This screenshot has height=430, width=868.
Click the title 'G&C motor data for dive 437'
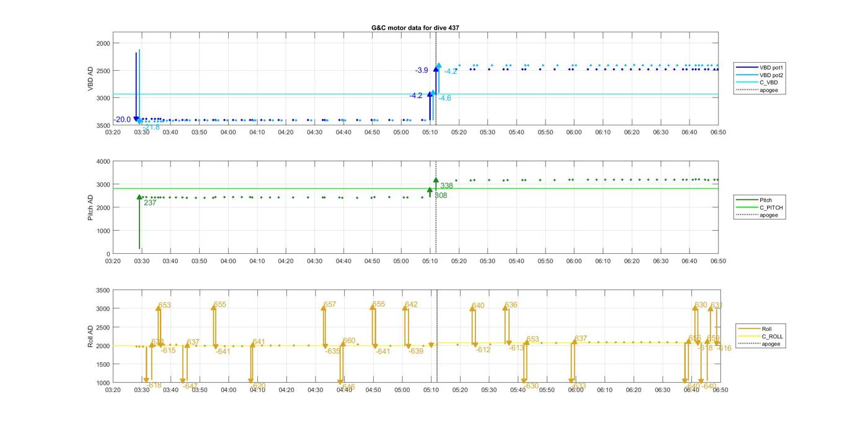pyautogui.click(x=415, y=28)
